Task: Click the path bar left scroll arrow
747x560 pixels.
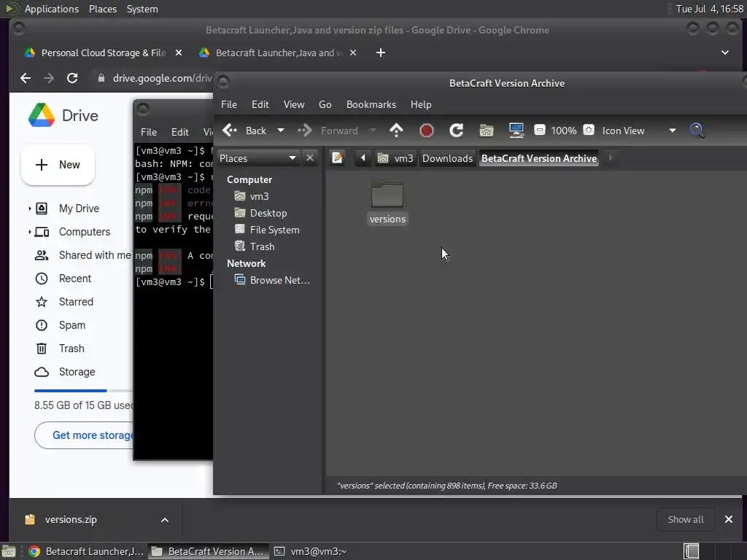Action: point(363,157)
